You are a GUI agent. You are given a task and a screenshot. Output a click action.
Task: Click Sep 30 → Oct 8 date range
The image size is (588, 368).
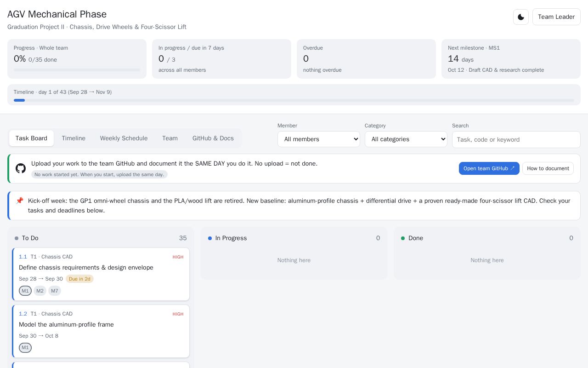[39, 336]
